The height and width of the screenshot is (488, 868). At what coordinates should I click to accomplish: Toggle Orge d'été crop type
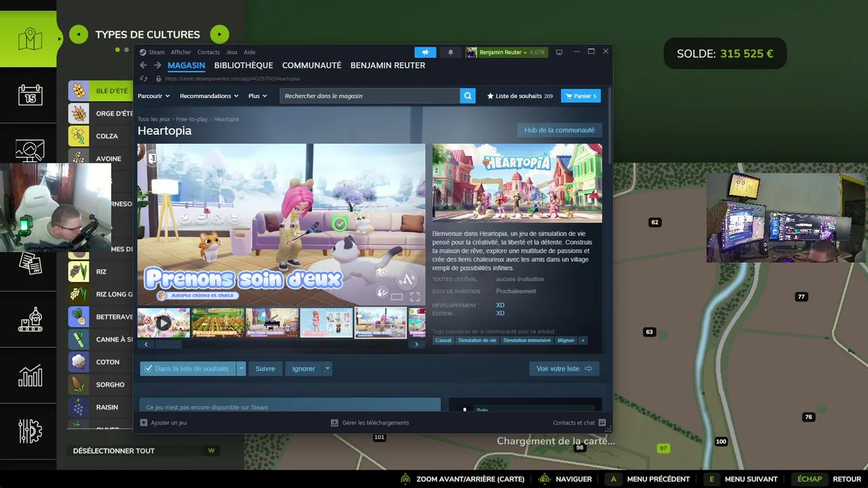point(102,113)
